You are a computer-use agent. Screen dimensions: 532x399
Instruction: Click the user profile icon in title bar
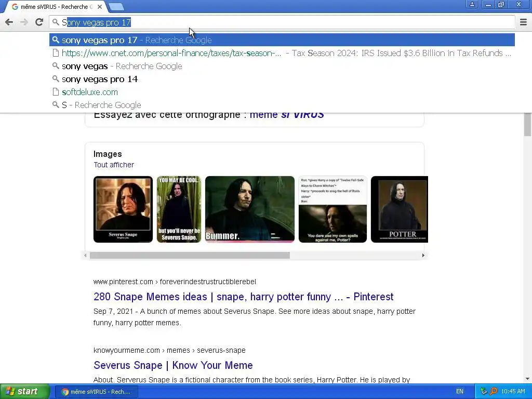[472, 4]
